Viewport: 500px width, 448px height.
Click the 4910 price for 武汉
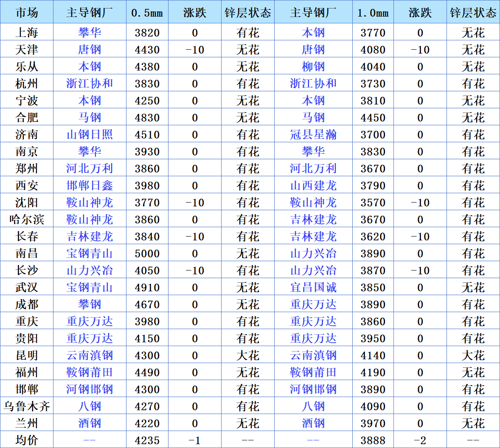[147, 287]
